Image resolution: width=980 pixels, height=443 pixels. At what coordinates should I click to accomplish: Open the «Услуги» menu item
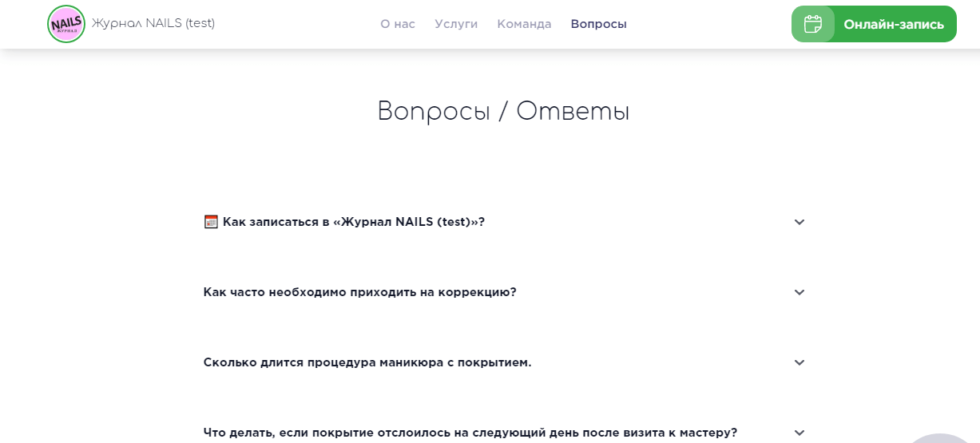tap(456, 24)
